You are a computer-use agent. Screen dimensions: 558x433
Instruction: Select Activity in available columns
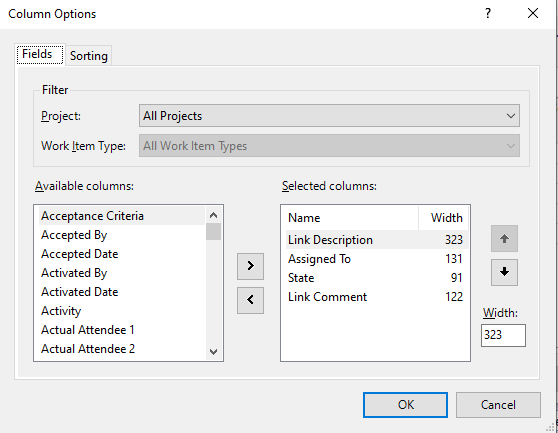122,311
